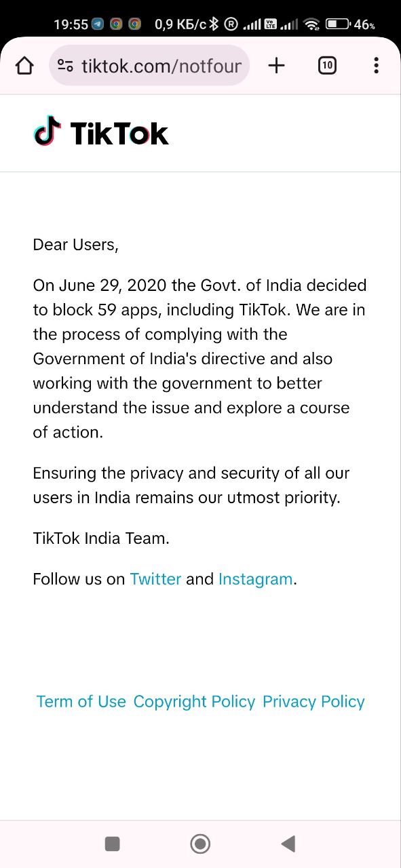Screen dimensions: 401x868
Task: Follow the Twitter link
Action: (155, 579)
